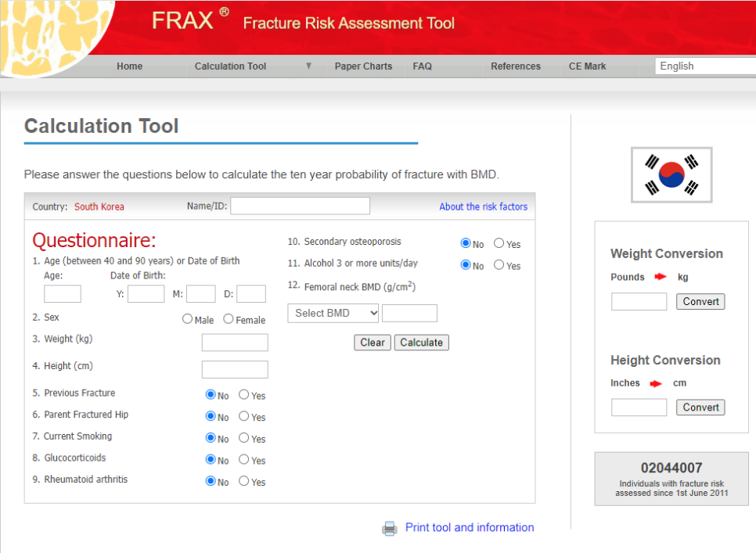Click the red arrow next to Pounds
The image size is (756, 553).
[660, 277]
